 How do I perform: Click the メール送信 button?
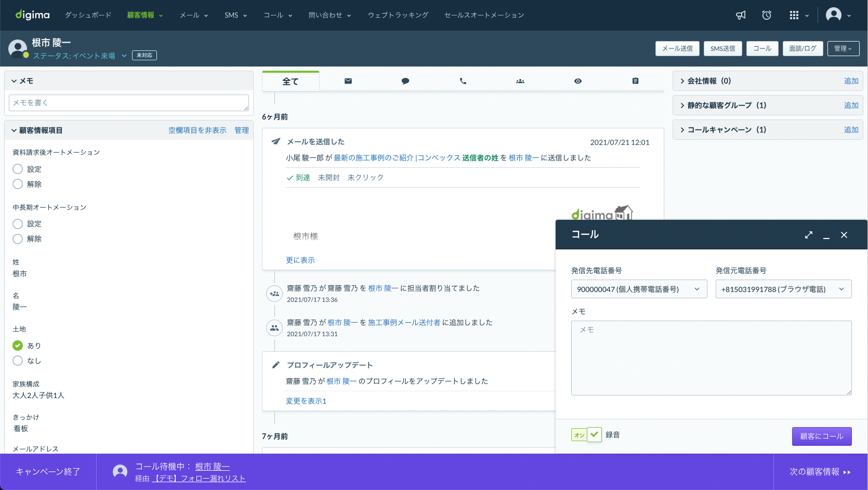677,48
